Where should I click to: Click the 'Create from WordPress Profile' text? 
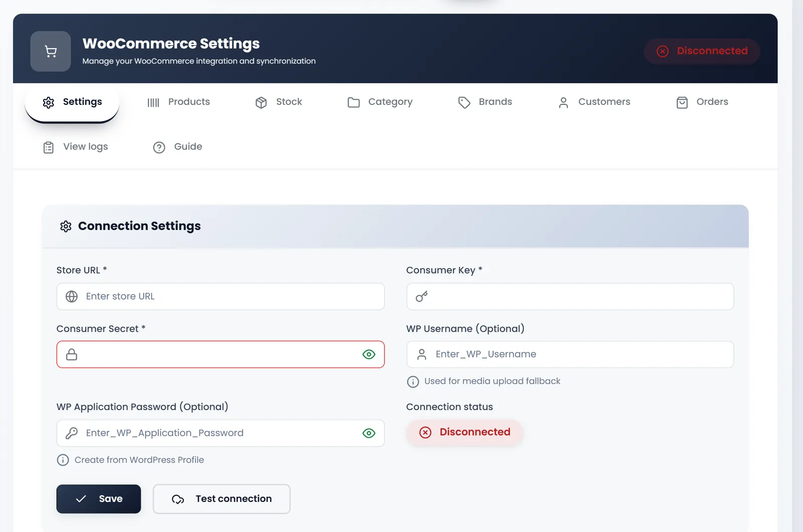point(139,460)
